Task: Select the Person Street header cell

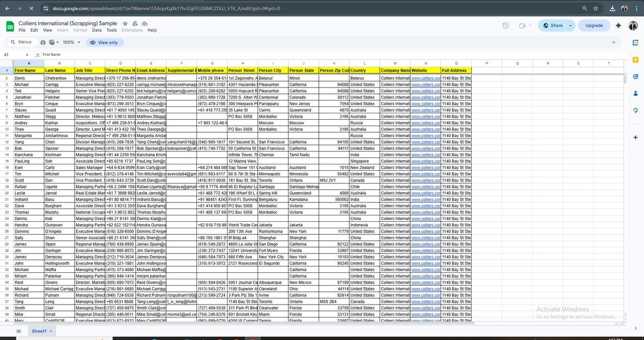Action: pos(242,70)
